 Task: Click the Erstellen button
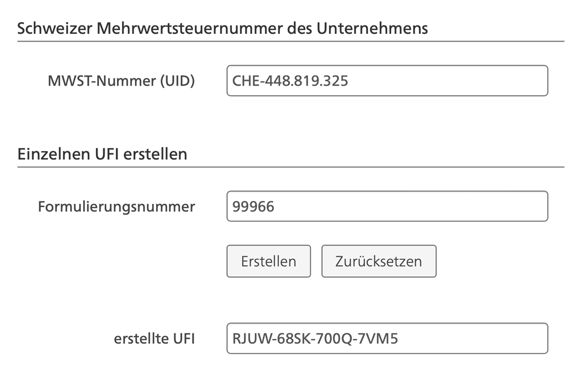point(268,261)
